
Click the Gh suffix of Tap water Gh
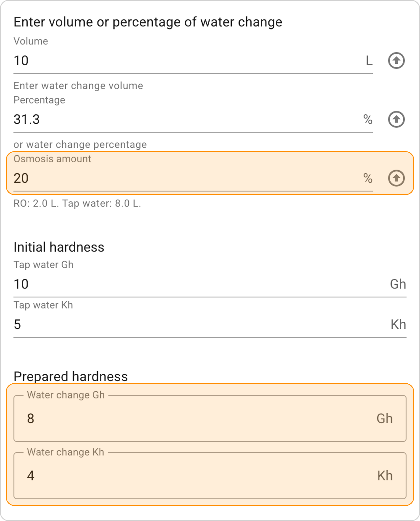pos(398,284)
